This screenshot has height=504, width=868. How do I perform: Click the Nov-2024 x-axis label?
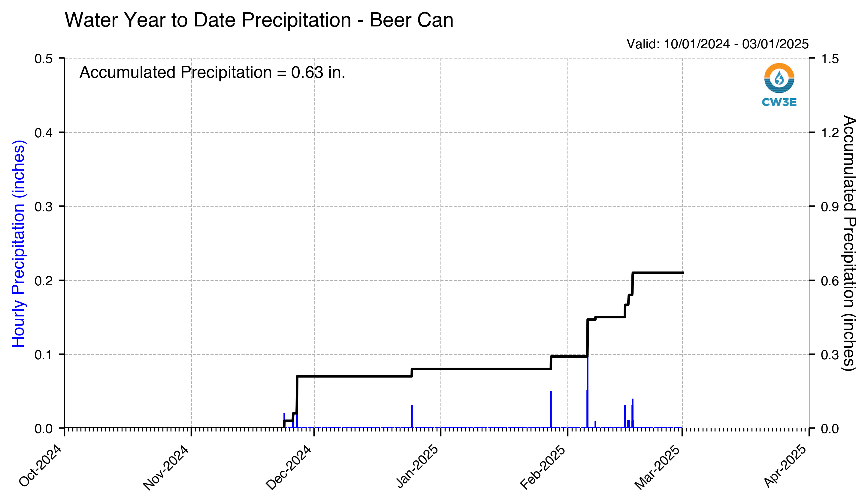166,467
